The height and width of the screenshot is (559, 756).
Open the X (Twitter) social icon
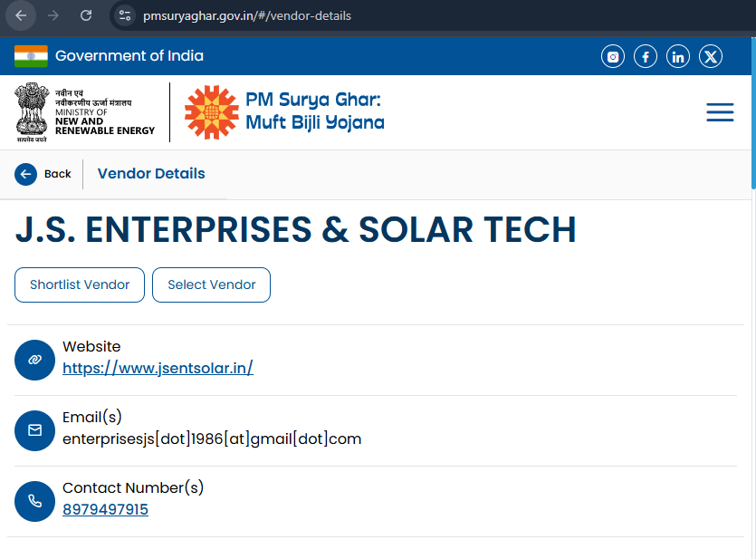(x=711, y=56)
